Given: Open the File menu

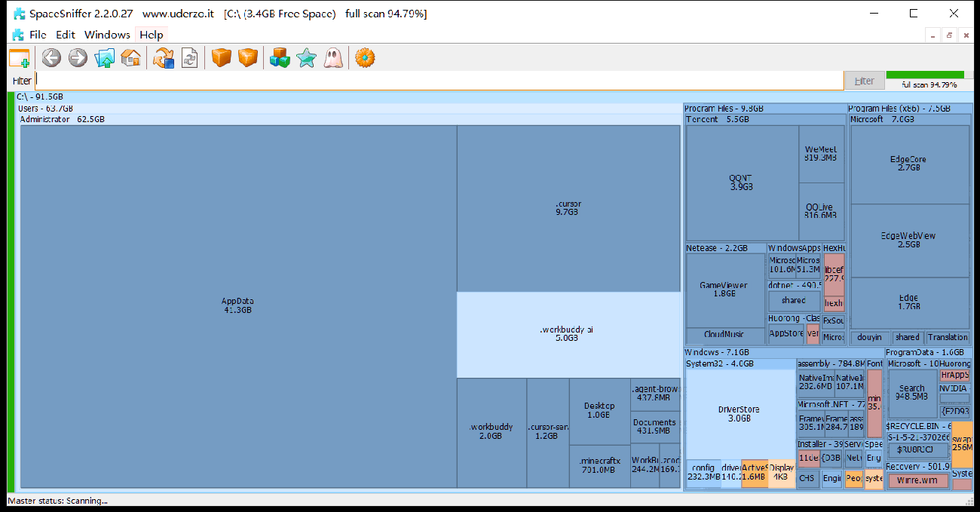Looking at the screenshot, I should (x=38, y=35).
